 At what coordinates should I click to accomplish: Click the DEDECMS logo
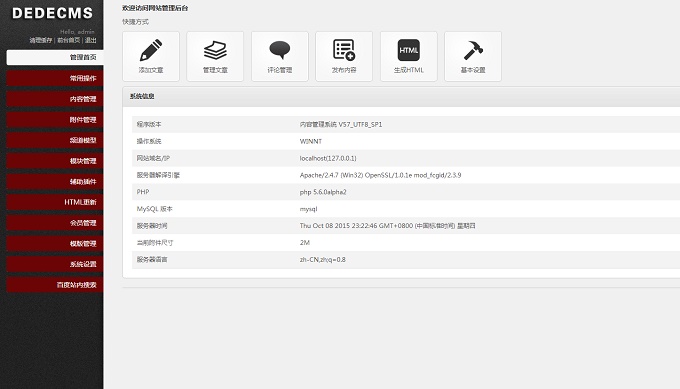coord(52,13)
